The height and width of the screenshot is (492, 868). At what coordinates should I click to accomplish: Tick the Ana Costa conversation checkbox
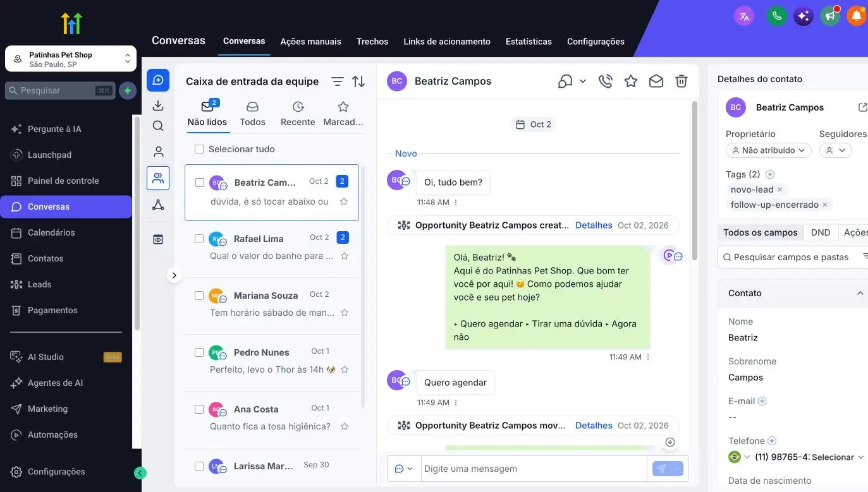click(199, 409)
